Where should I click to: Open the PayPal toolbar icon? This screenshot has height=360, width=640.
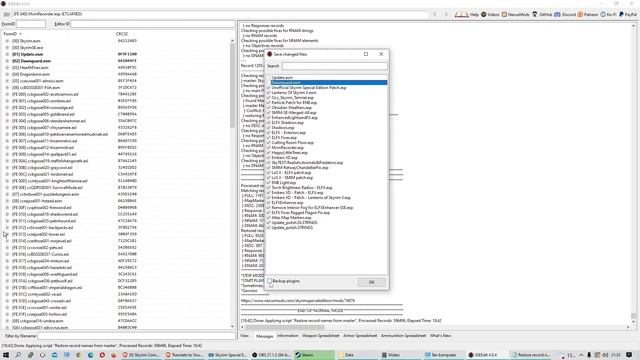coord(621,14)
